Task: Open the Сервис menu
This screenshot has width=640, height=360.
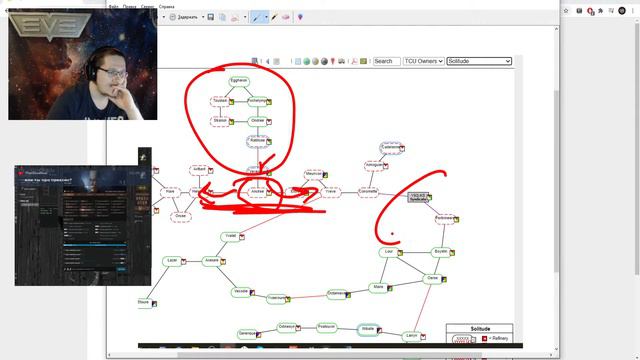Action: click(147, 7)
